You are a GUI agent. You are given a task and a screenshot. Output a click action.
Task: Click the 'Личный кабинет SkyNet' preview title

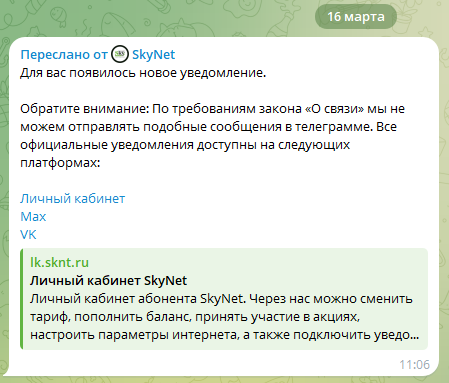108,281
